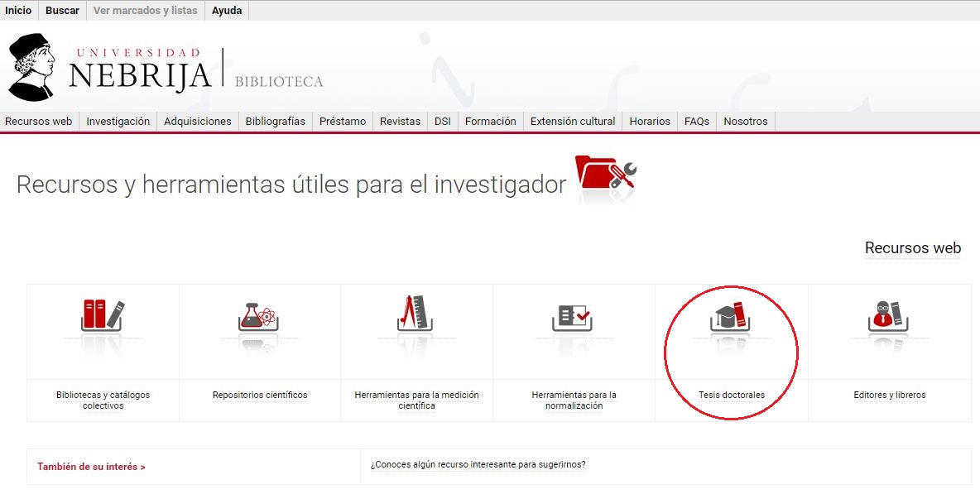
Task: Open the Repositorios científicos flask icon
Action: tap(259, 317)
